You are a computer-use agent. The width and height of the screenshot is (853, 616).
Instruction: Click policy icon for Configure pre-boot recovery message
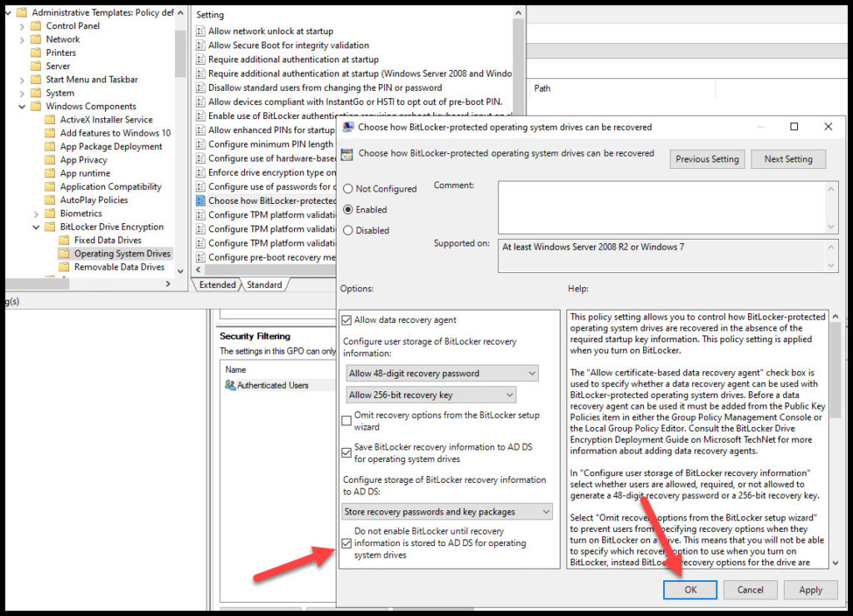click(201, 257)
